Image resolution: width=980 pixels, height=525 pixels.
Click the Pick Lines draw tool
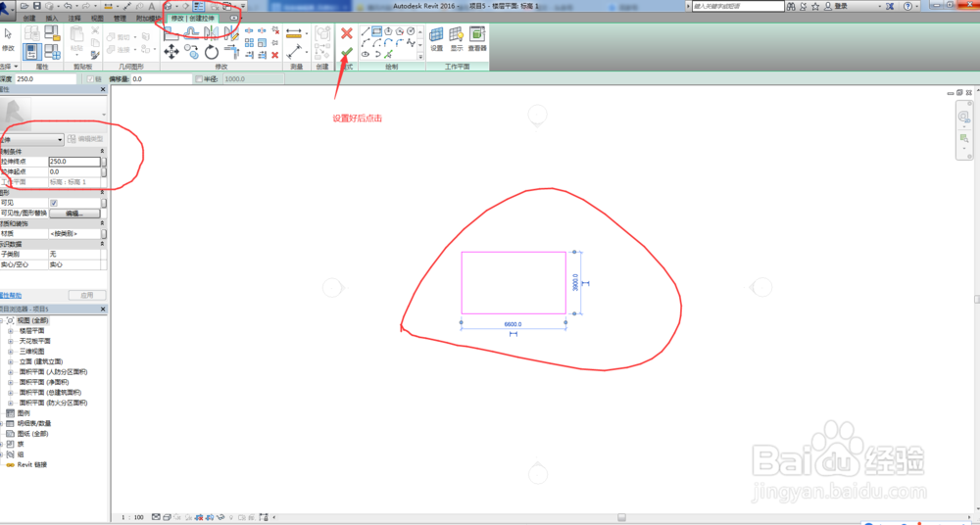click(x=388, y=55)
